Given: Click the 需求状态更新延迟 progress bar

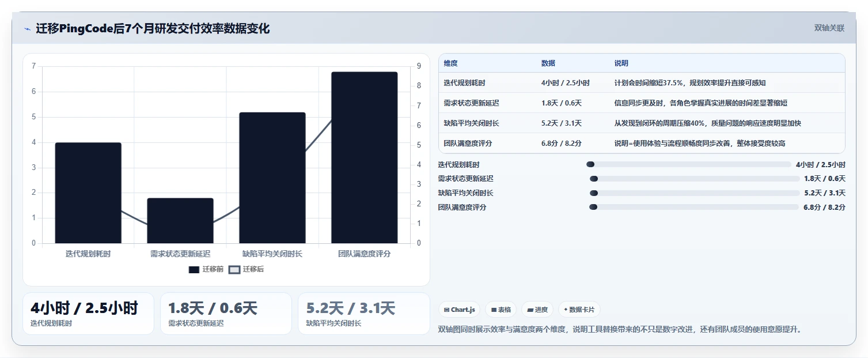Looking at the screenshot, I should click(x=695, y=179).
